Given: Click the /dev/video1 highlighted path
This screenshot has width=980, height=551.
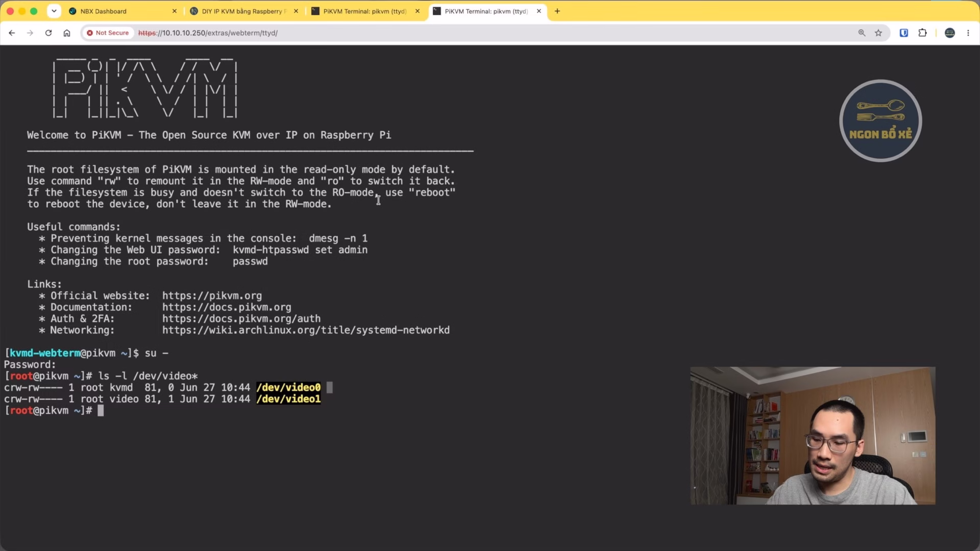Looking at the screenshot, I should coord(288,399).
